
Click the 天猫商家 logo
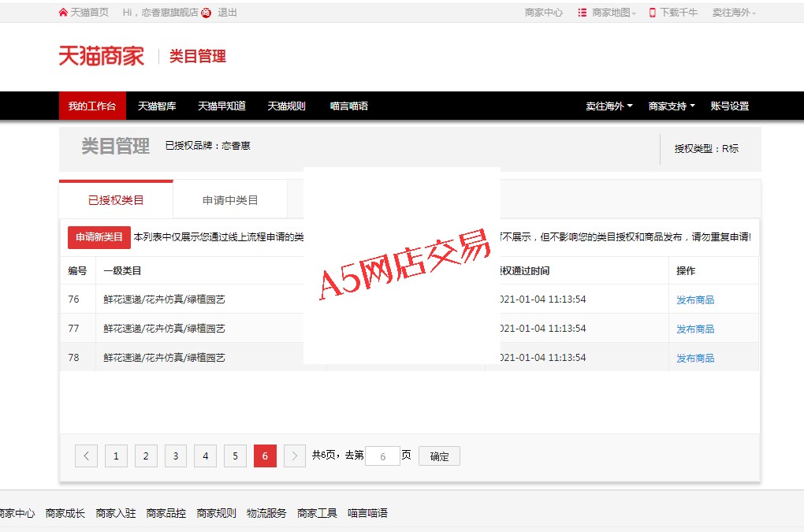click(x=101, y=56)
